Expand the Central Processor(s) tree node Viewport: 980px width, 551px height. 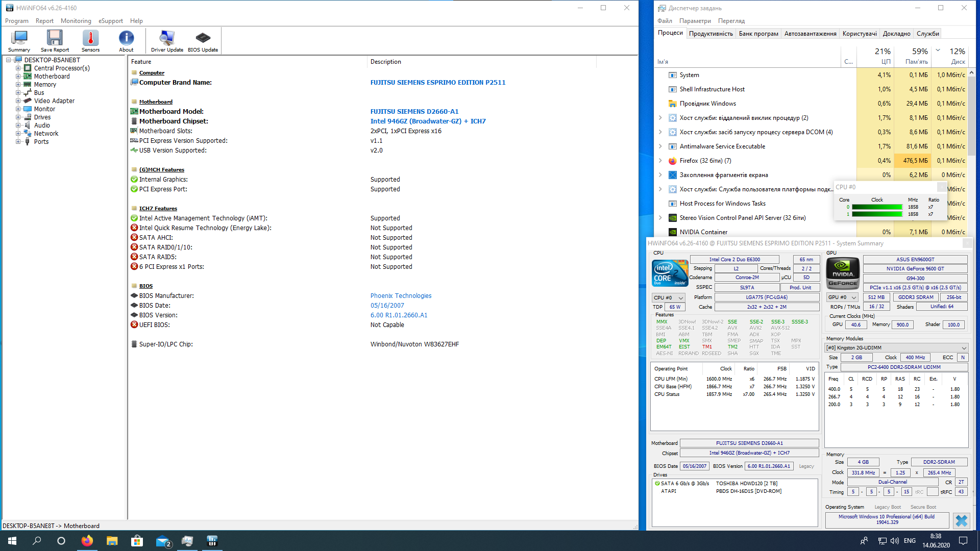point(18,68)
